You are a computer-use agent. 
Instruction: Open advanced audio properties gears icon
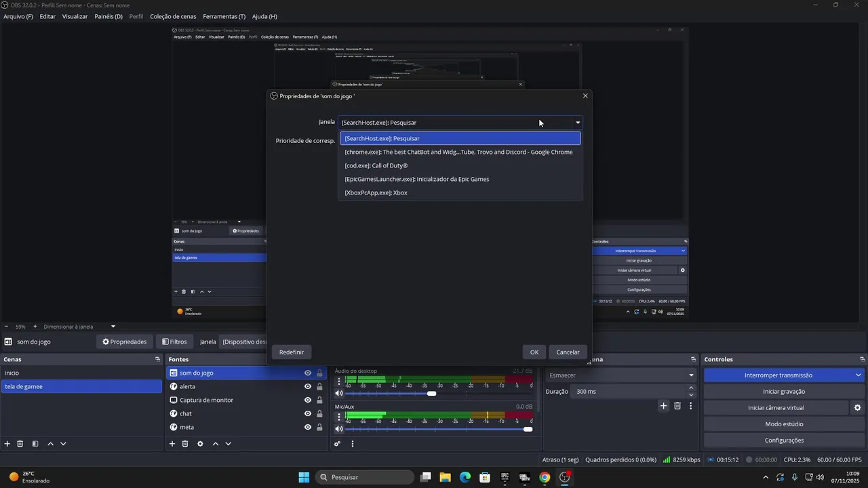tap(337, 444)
